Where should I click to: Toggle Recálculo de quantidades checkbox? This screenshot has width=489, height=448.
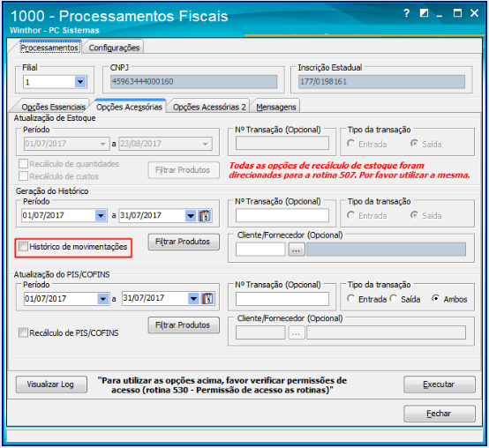pos(23,164)
